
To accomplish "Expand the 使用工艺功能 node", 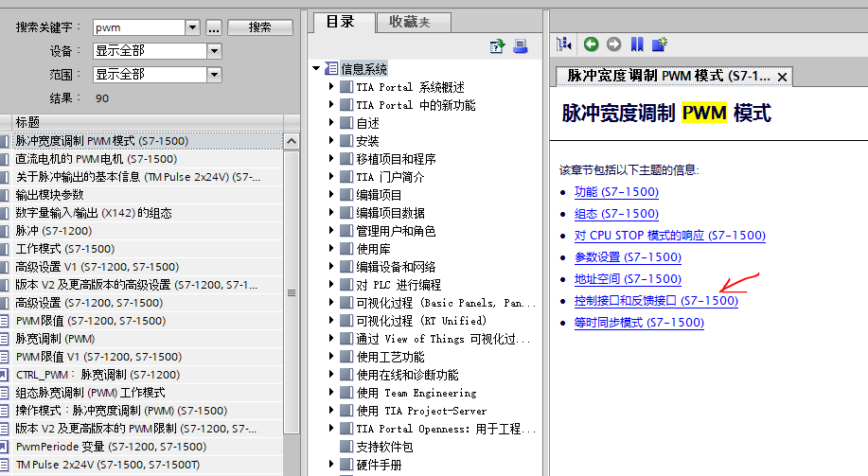I will 331,357.
